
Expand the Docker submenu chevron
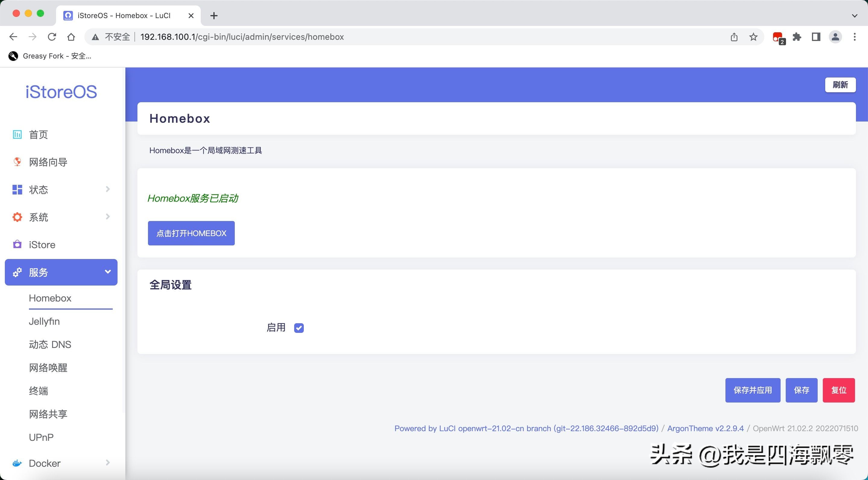pyautogui.click(x=108, y=463)
